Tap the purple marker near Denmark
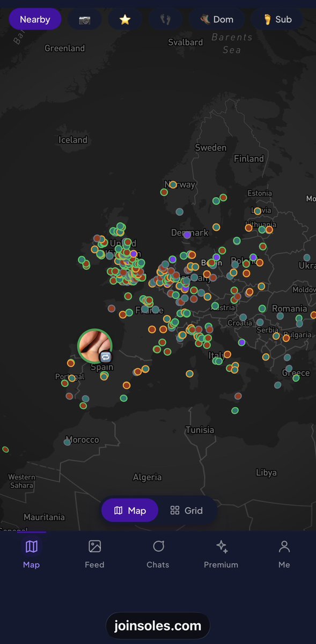 187,235
